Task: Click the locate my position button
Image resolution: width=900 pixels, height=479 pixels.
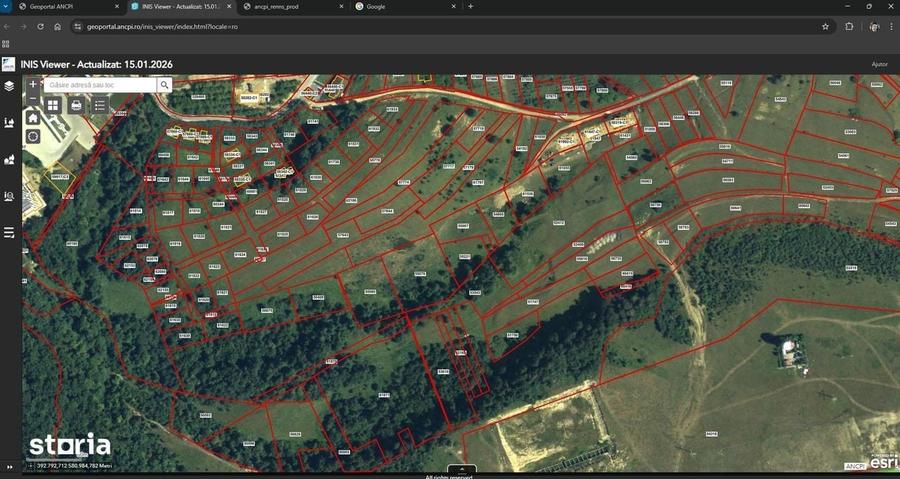Action: coord(33,136)
